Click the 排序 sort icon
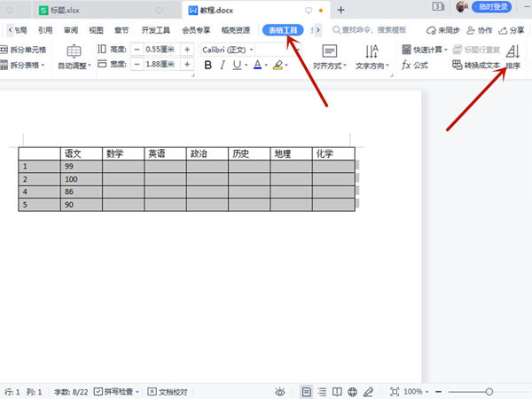 pyautogui.click(x=513, y=57)
